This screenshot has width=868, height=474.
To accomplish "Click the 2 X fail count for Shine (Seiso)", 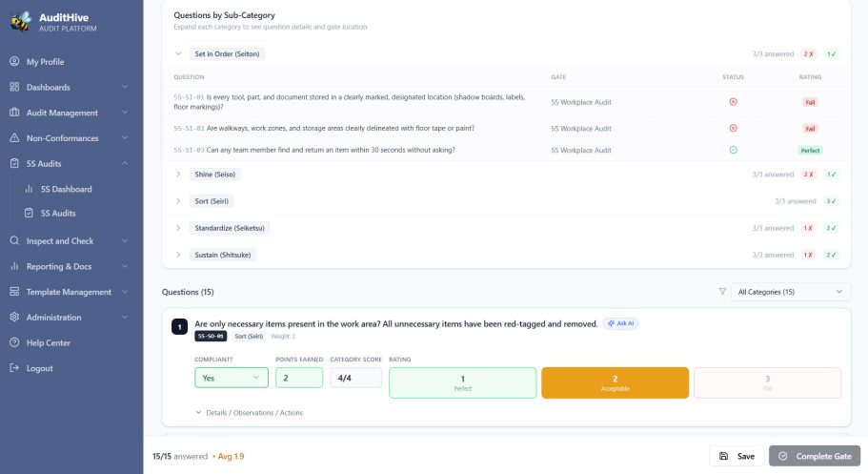I will click(x=808, y=175).
